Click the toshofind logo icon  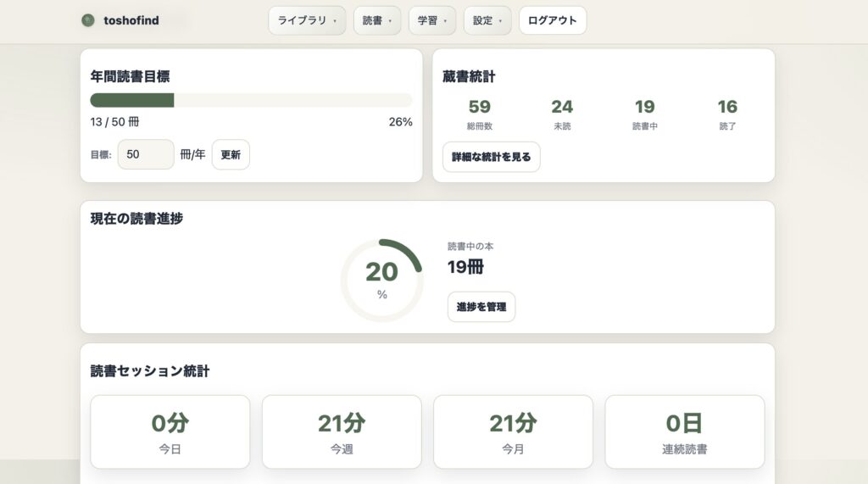click(88, 20)
